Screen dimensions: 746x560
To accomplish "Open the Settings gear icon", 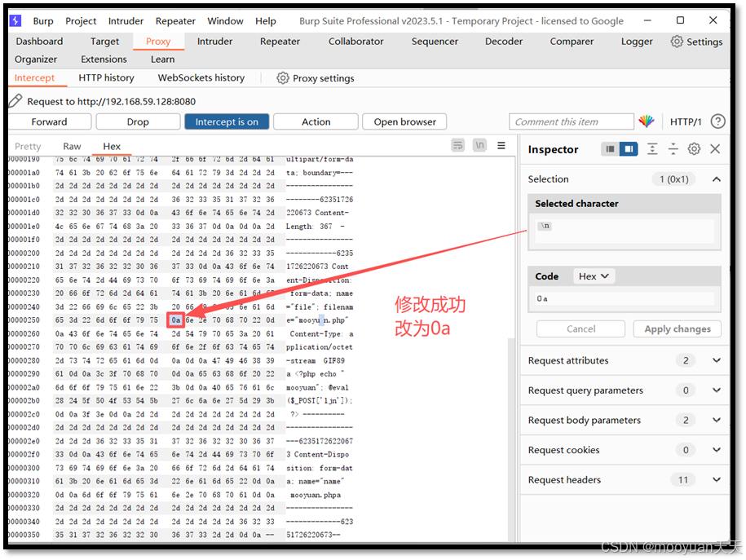I will point(677,42).
